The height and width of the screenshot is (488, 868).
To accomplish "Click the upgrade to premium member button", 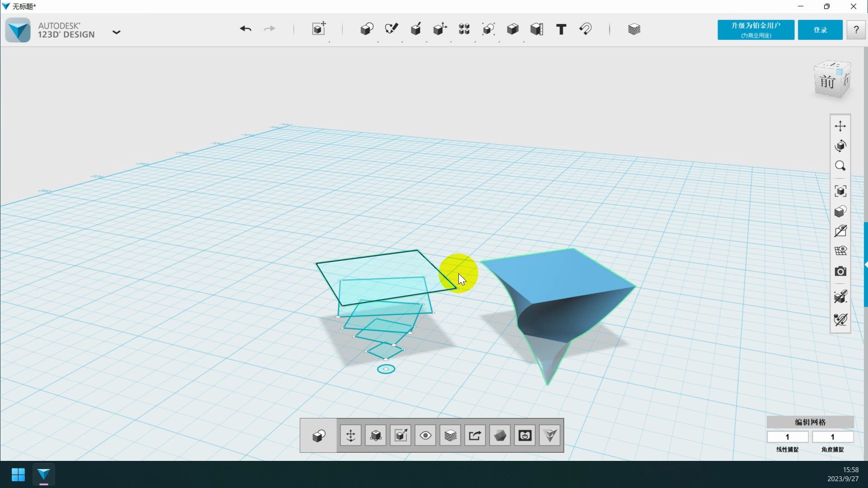I will tap(755, 30).
